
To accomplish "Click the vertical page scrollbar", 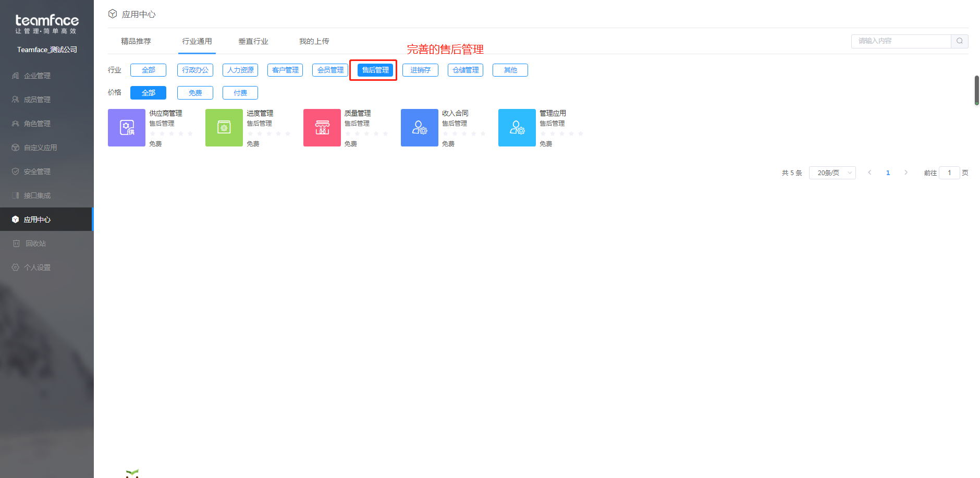I will pos(976,90).
